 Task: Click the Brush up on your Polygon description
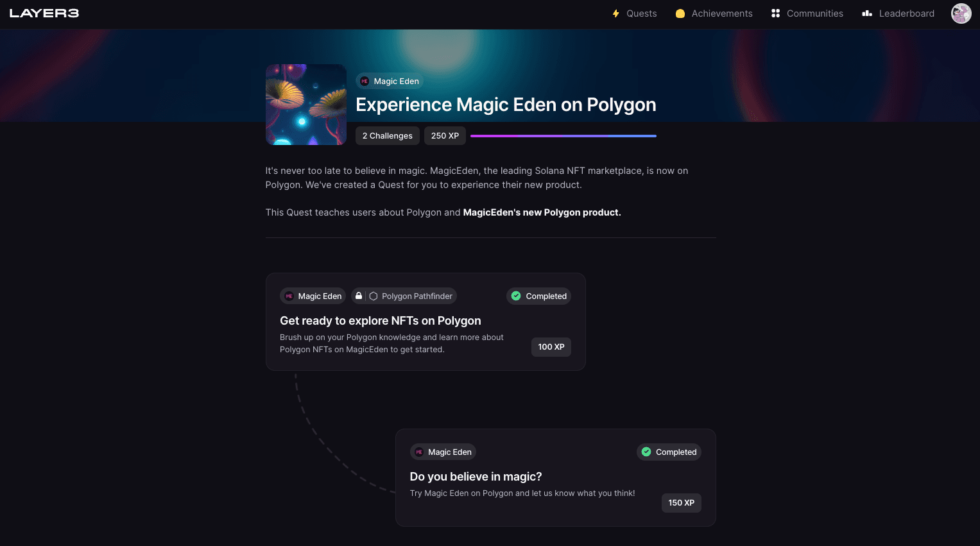click(x=391, y=343)
